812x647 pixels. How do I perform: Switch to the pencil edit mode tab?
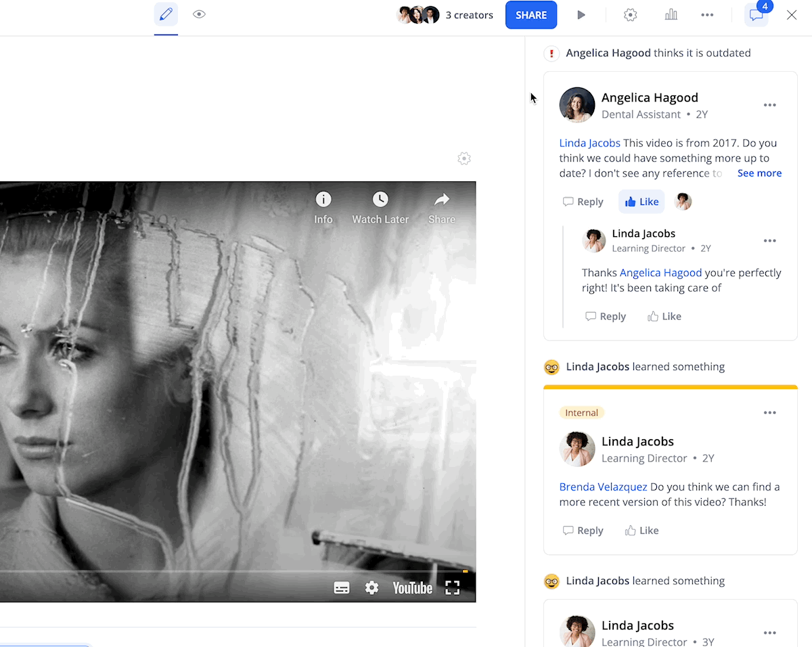166,14
